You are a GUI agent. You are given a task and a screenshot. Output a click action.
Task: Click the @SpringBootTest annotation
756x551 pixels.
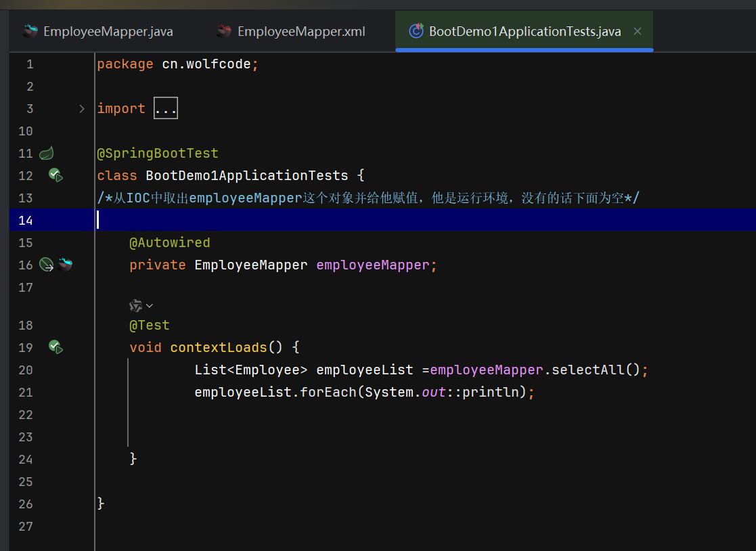point(158,153)
